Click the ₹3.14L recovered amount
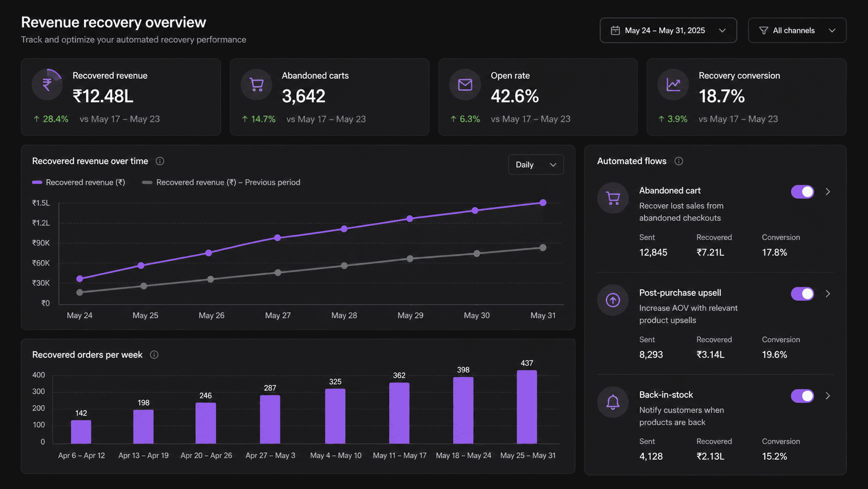The width and height of the screenshot is (868, 489). (x=710, y=355)
